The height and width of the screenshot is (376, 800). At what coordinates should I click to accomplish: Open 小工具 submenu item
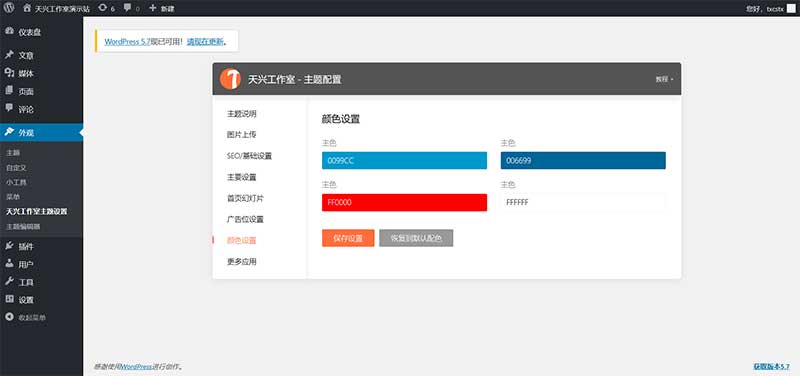16,182
